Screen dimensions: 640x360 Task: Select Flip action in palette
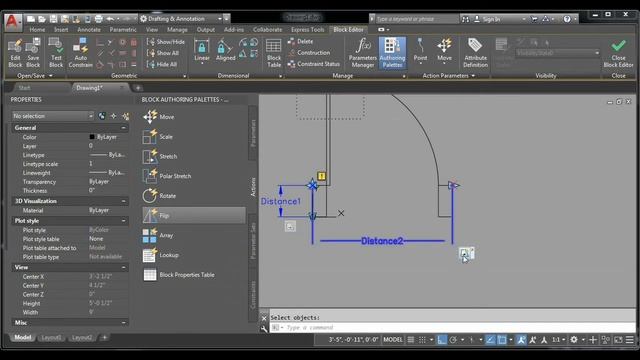click(193, 216)
